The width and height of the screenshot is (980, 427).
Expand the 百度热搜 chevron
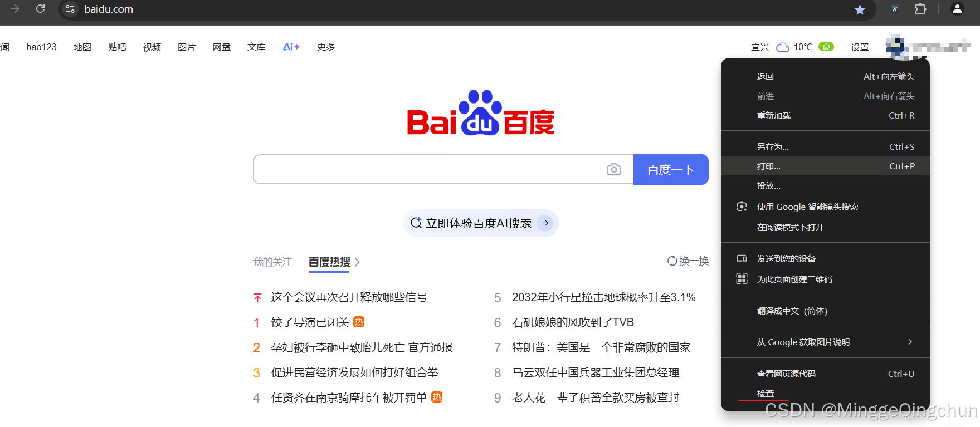(357, 262)
